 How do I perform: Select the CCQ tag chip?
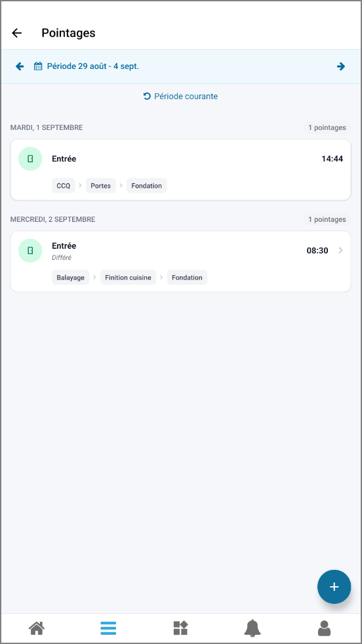coord(64,186)
